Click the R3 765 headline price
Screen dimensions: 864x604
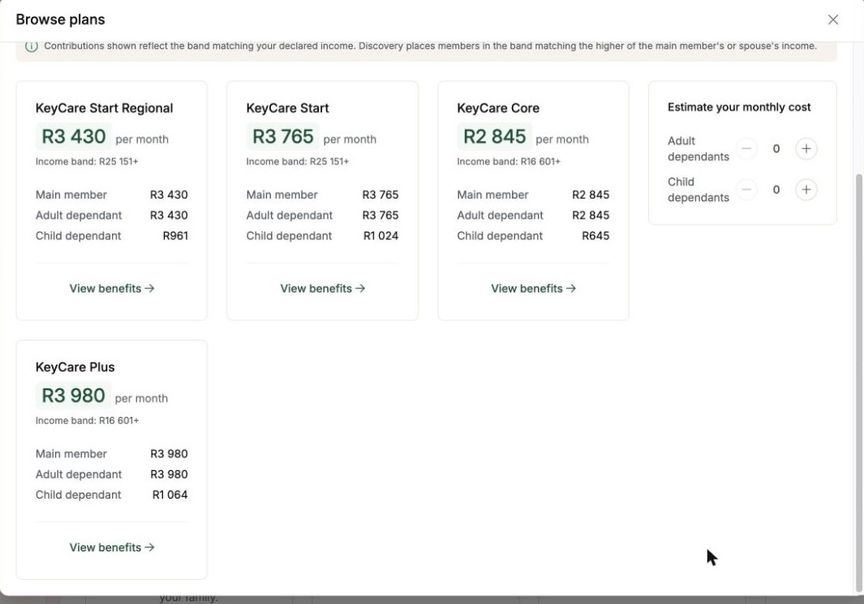(x=283, y=136)
